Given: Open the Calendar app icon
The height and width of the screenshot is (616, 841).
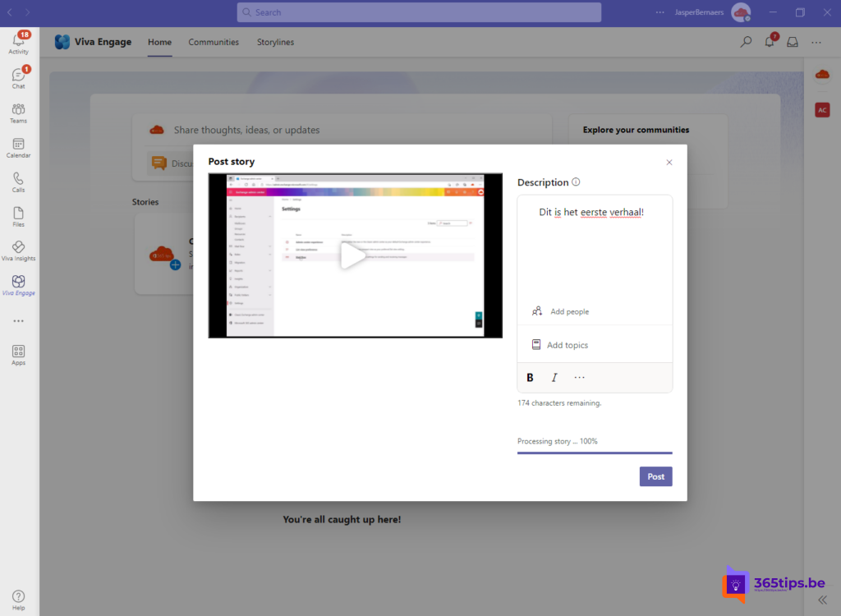Looking at the screenshot, I should pos(18,147).
